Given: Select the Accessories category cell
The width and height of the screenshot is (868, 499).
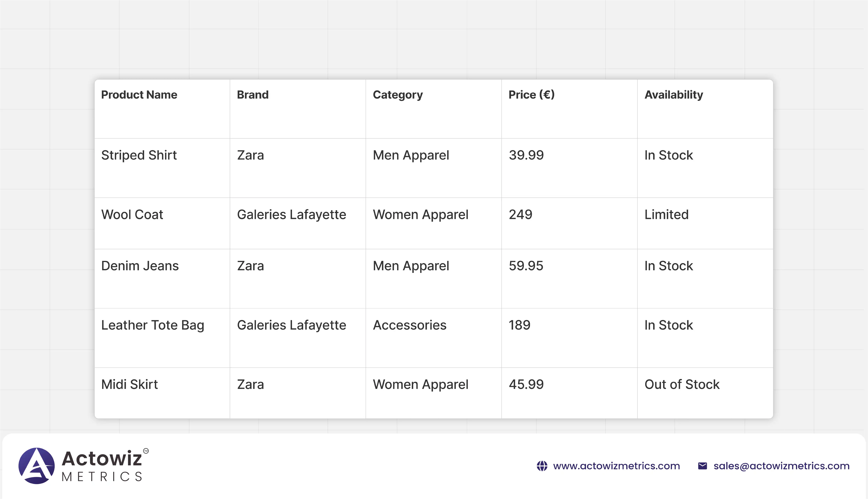Looking at the screenshot, I should click(409, 325).
